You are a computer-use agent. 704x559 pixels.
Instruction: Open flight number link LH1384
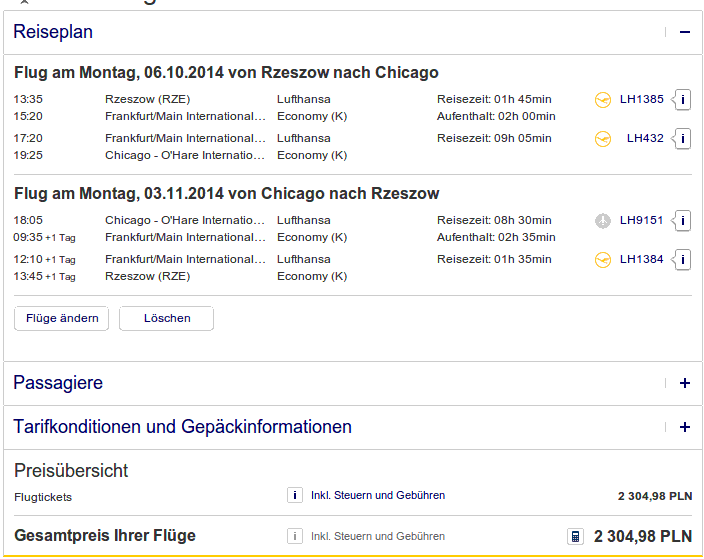point(642,260)
